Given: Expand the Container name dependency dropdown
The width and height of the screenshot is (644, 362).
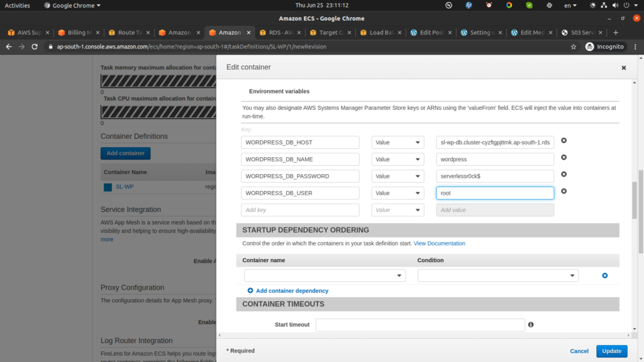Looking at the screenshot, I should pyautogui.click(x=325, y=275).
